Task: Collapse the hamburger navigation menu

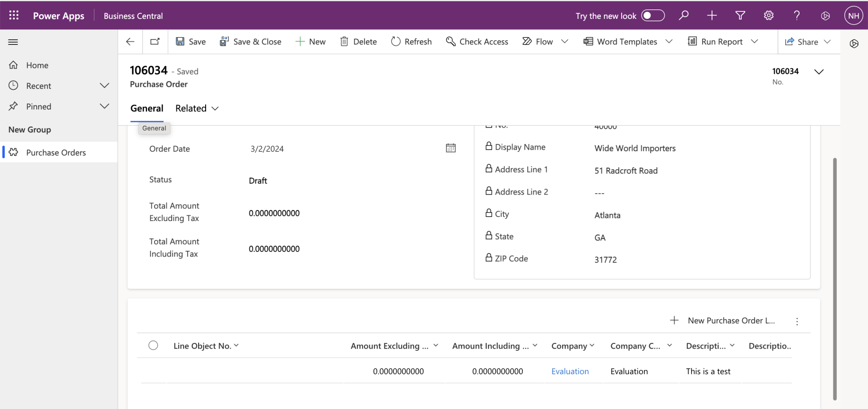Action: [x=13, y=42]
